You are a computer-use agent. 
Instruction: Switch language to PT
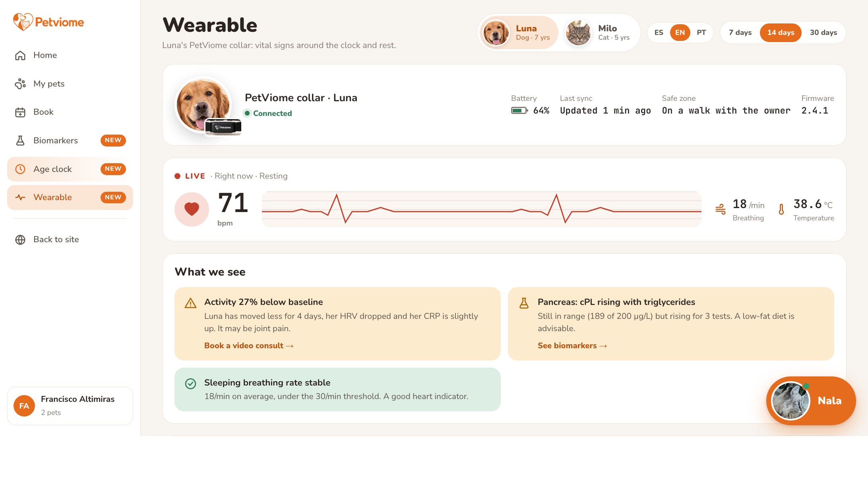point(701,33)
